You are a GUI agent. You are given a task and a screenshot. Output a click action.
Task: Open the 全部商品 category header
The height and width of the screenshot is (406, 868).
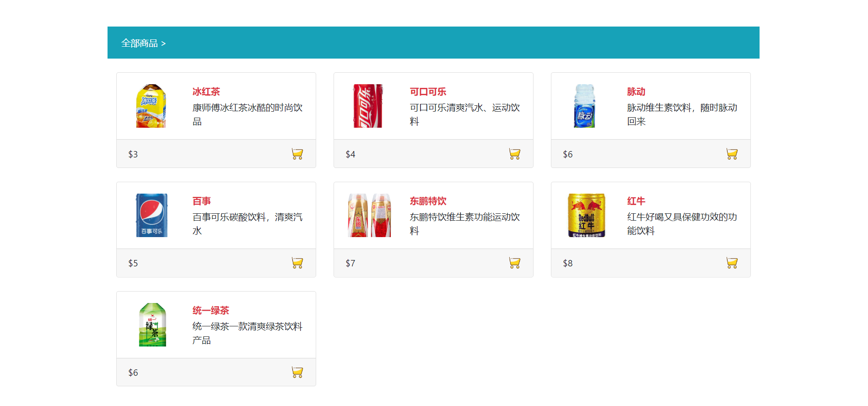click(x=143, y=43)
